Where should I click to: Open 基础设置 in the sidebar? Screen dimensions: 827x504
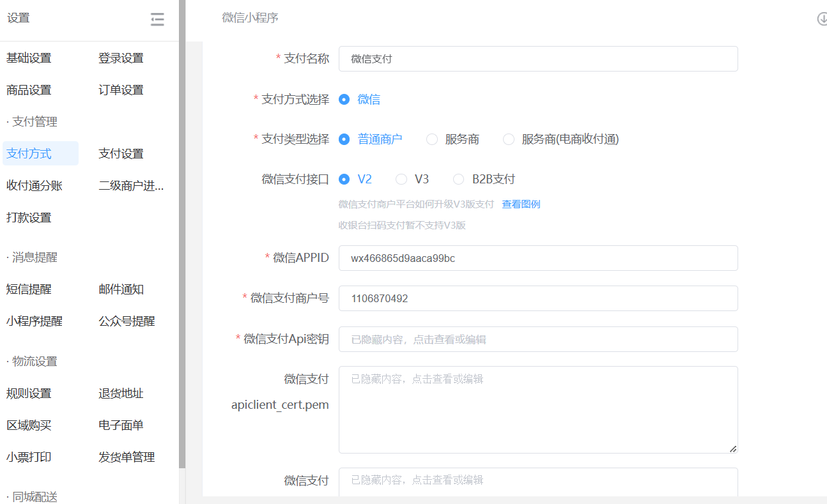click(x=29, y=58)
